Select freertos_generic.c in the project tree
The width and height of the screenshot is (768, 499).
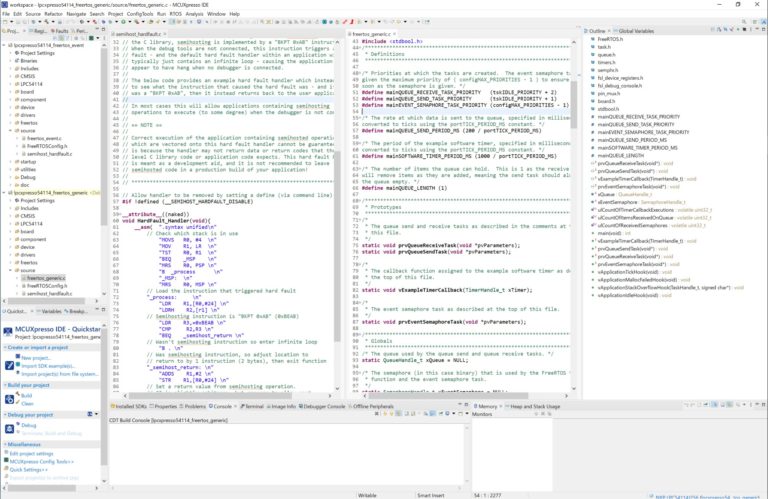pyautogui.click(x=46, y=277)
